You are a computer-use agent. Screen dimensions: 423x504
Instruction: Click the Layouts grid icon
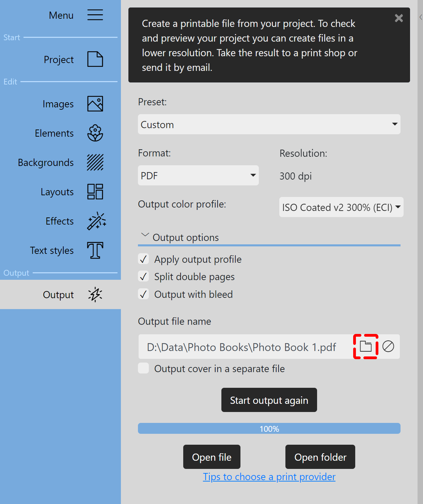(x=95, y=192)
